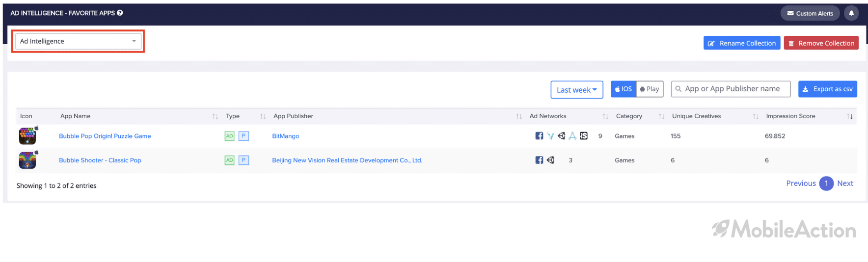Focus the App or App Publisher name search field
The image size is (868, 262).
[x=731, y=89]
